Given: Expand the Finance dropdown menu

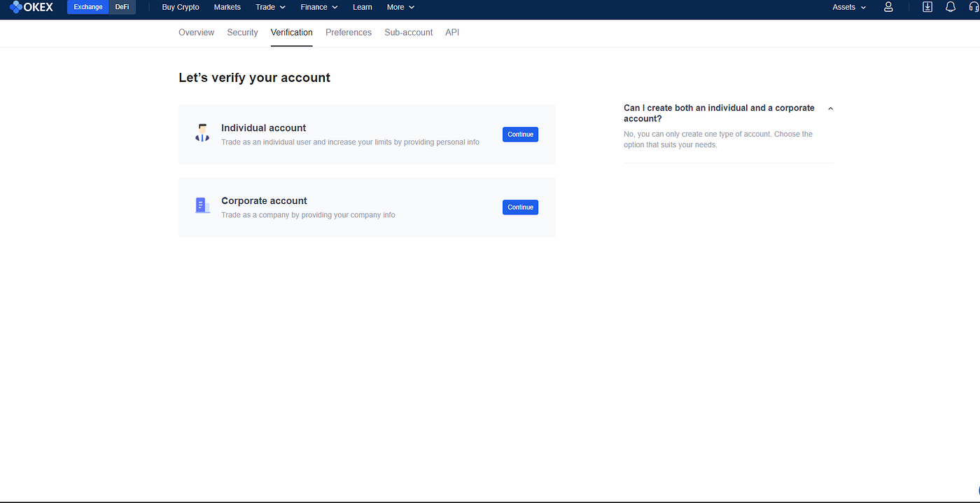Looking at the screenshot, I should click(318, 7).
